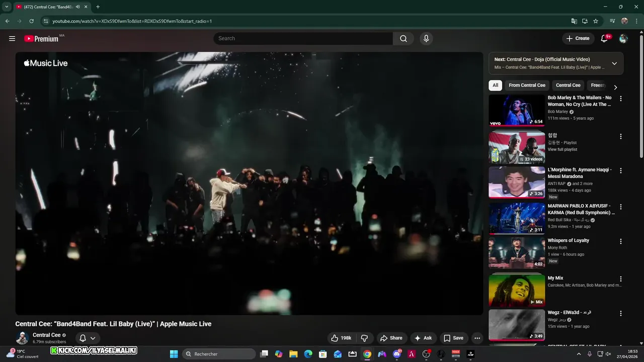Select the Freestyle filter chip

click(x=597, y=85)
